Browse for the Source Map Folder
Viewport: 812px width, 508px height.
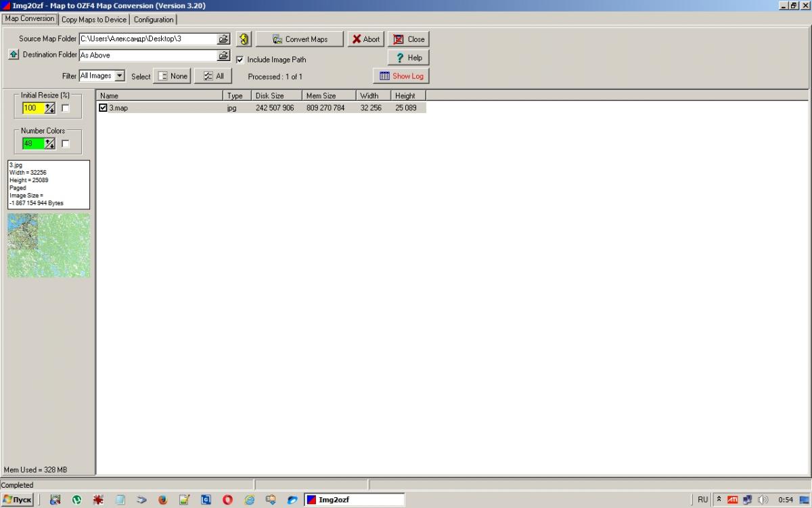coord(223,39)
